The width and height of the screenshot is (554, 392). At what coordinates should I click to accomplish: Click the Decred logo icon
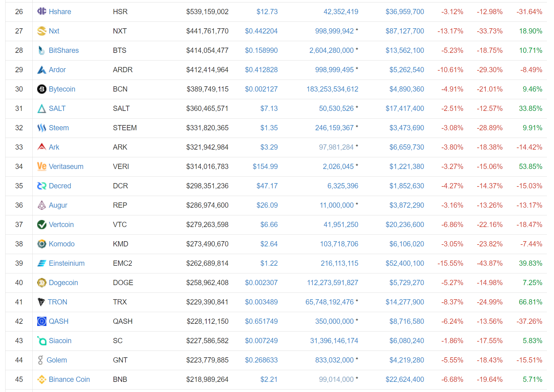pyautogui.click(x=42, y=186)
